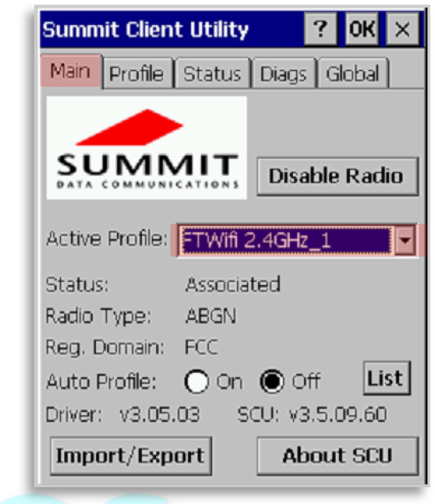Go to the Global tab
Image resolution: width=435 pixels, height=504 pixels.
353,73
